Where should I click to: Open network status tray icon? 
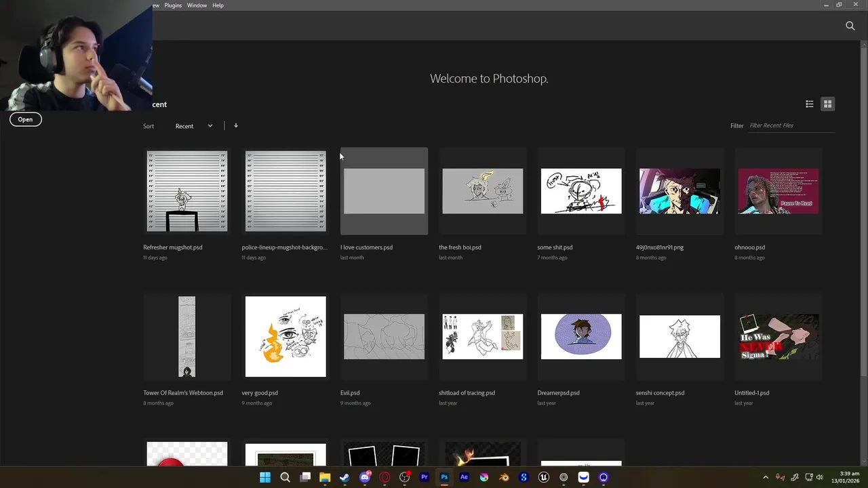tap(809, 477)
